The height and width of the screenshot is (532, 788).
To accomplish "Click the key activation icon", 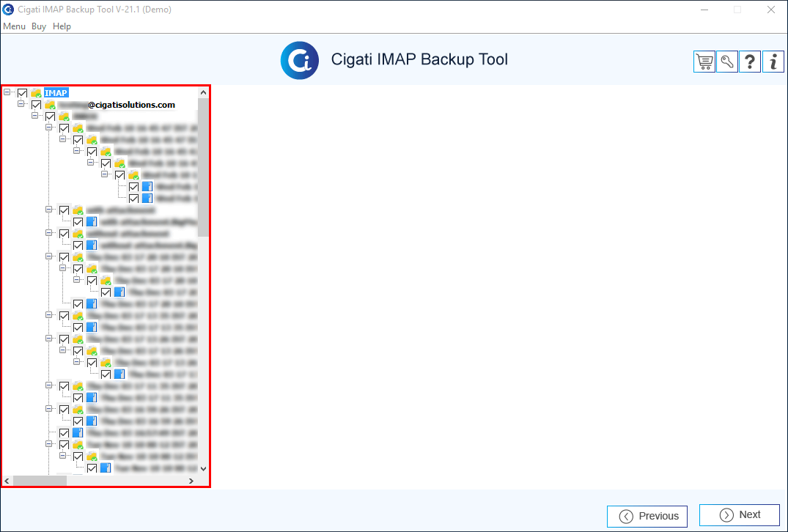I will (x=727, y=62).
